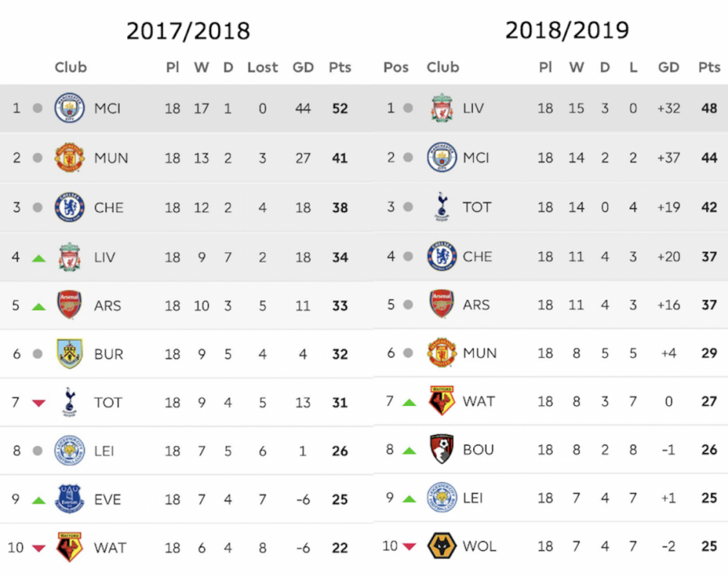Click the Tottenham crest in the 2018/2019 table
Image resolution: width=728 pixels, height=577 pixels.
click(442, 207)
